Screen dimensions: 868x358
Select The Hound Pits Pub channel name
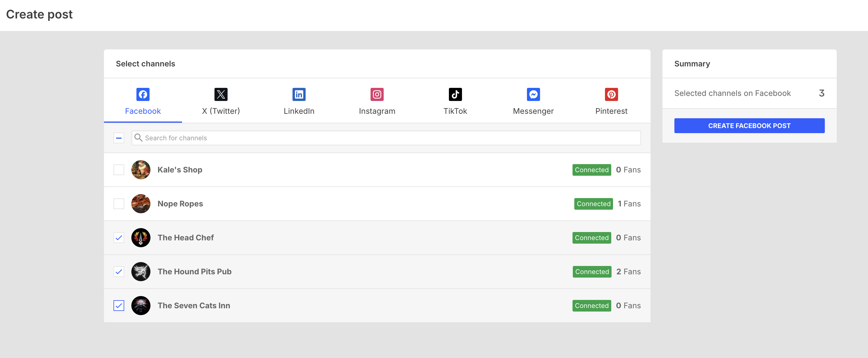[195, 271]
